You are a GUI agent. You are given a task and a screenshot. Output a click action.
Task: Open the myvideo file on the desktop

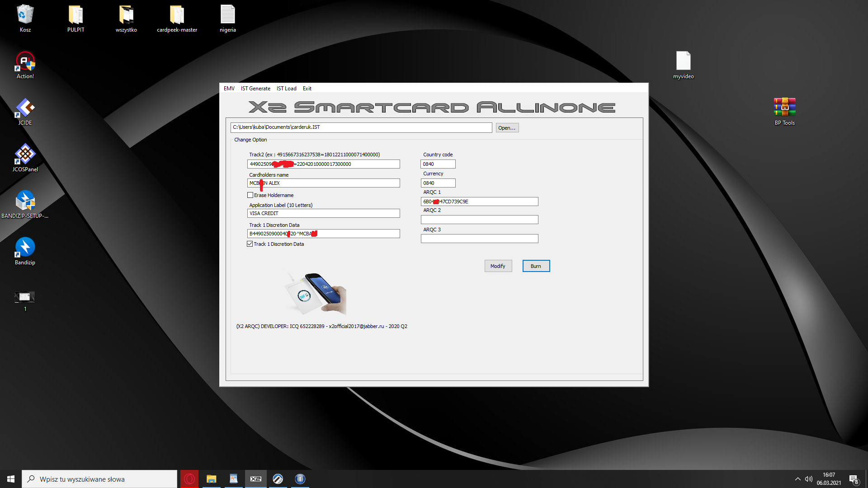tap(683, 62)
